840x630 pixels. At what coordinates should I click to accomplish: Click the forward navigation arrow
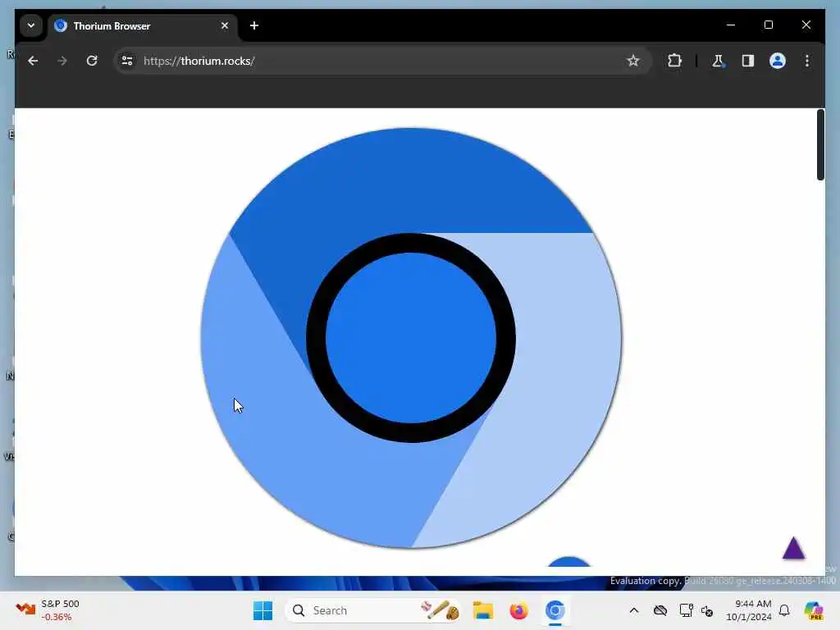[x=62, y=61]
